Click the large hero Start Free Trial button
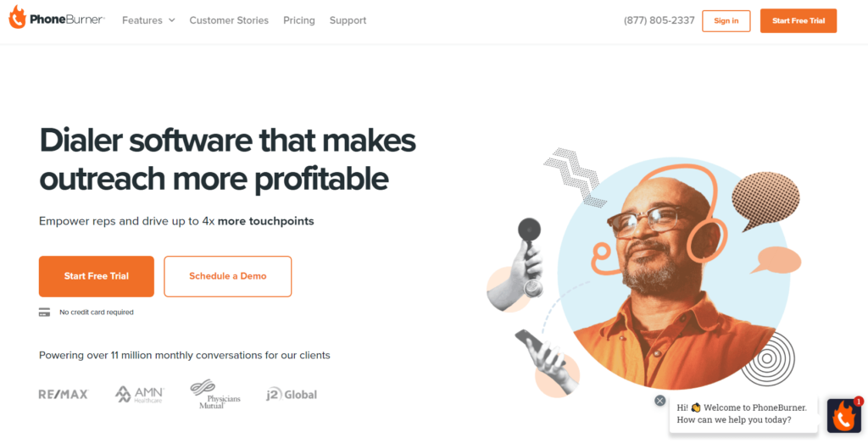 pos(97,276)
